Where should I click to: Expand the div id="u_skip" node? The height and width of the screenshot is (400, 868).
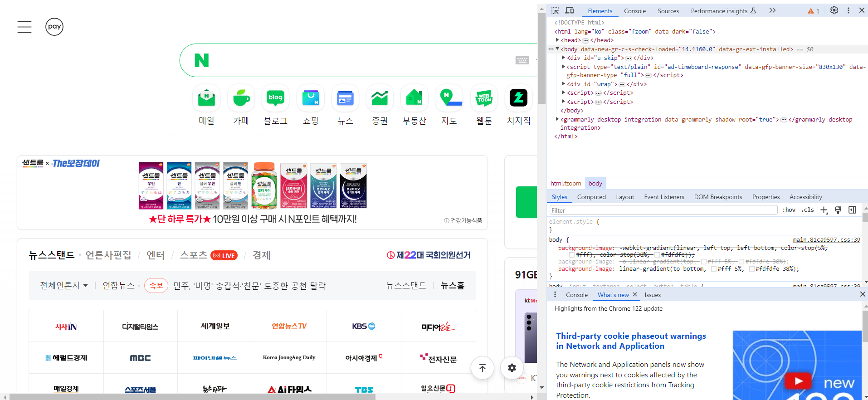pyautogui.click(x=563, y=58)
